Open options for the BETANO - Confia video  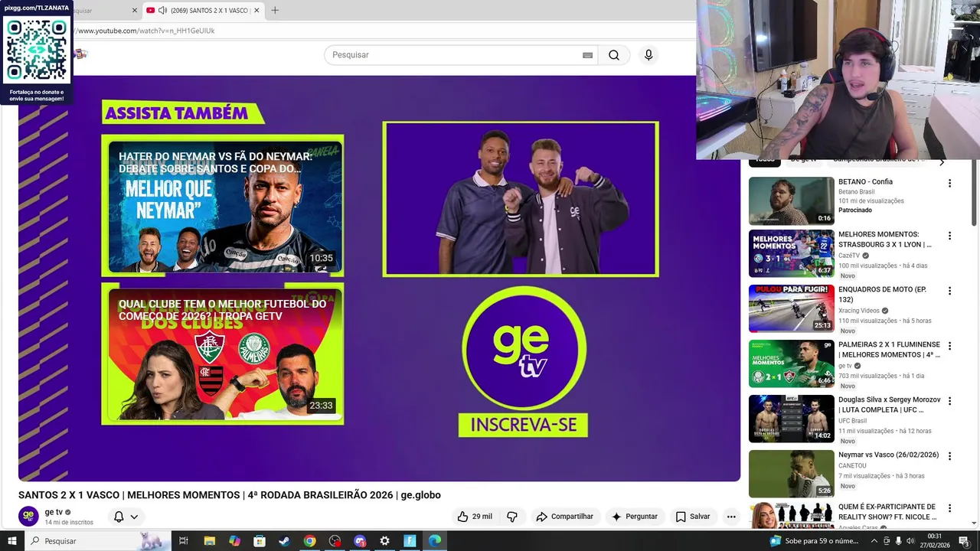pos(949,184)
